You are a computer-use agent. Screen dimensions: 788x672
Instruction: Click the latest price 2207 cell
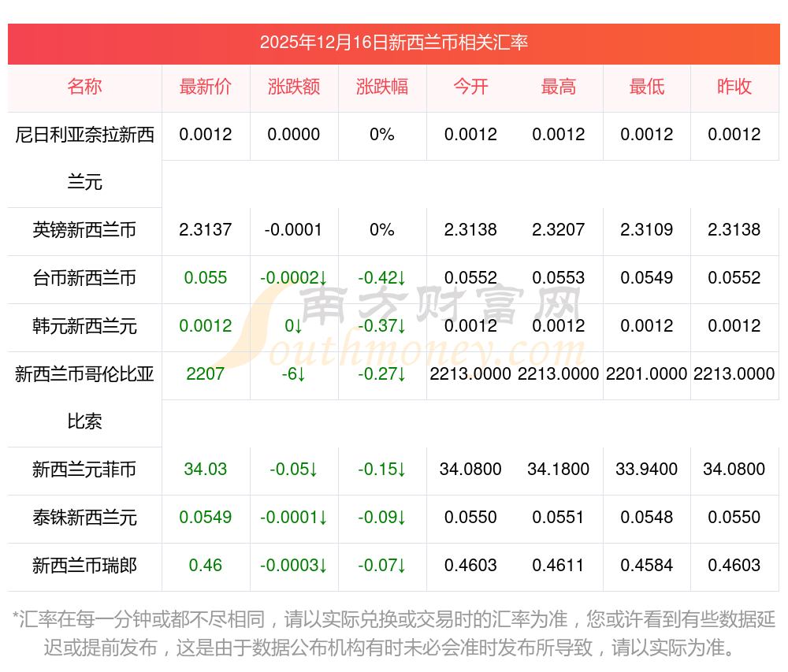click(x=206, y=373)
